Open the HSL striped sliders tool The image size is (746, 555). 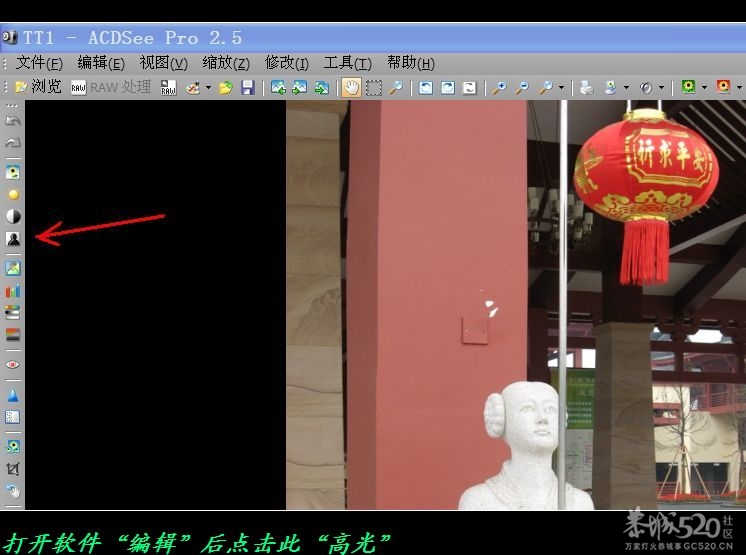[x=13, y=312]
